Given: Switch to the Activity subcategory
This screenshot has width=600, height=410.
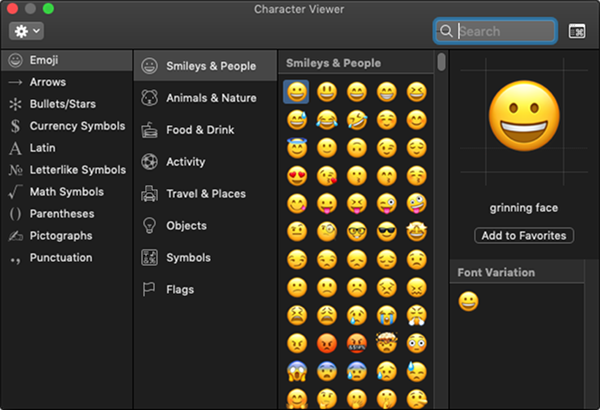Looking at the screenshot, I should [x=205, y=162].
